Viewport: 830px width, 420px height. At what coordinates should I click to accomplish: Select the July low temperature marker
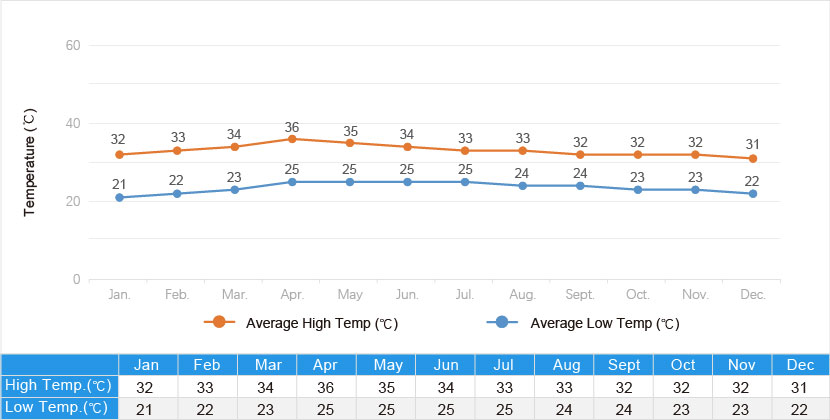pos(465,182)
